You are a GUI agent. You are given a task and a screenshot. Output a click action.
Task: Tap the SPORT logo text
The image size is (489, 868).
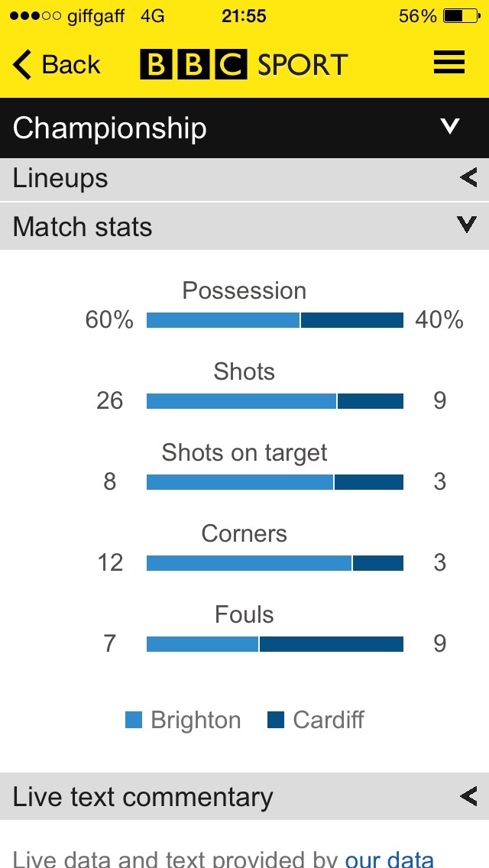click(303, 65)
